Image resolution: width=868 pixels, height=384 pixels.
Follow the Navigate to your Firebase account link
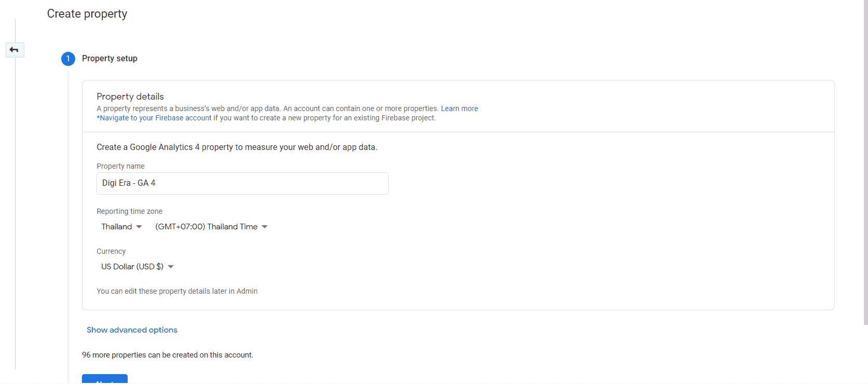tap(154, 118)
